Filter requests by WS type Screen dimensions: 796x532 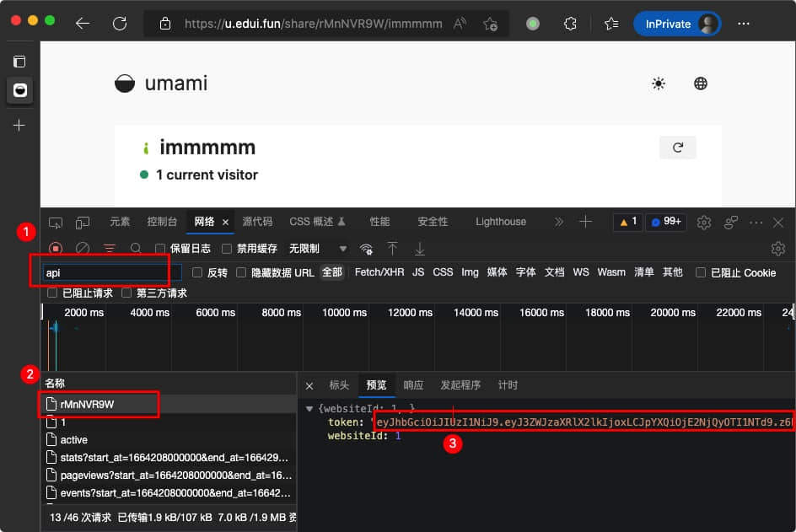[581, 272]
